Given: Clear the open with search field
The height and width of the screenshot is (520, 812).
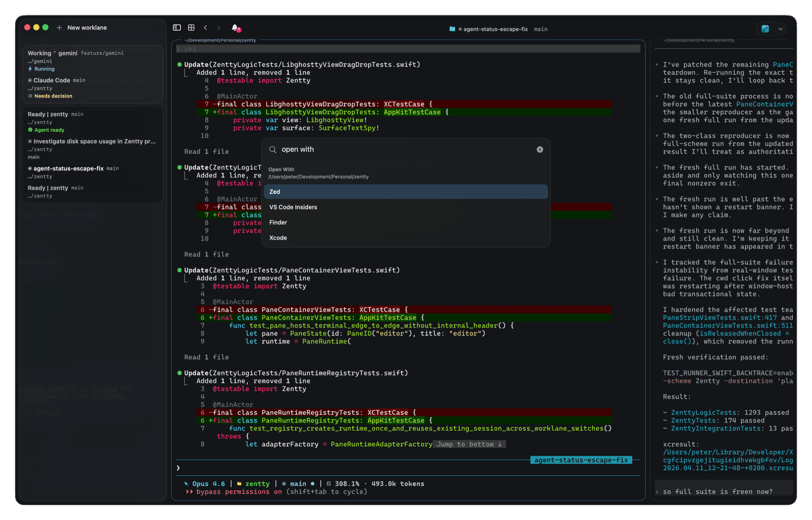Looking at the screenshot, I should point(539,149).
